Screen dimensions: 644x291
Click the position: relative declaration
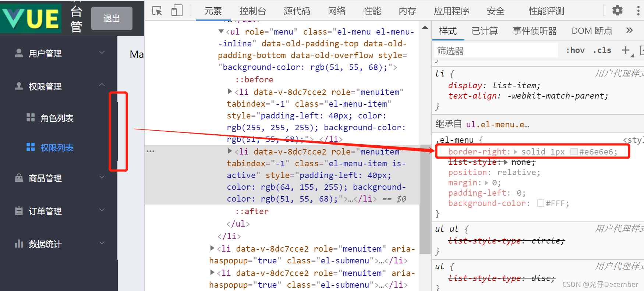(494, 172)
